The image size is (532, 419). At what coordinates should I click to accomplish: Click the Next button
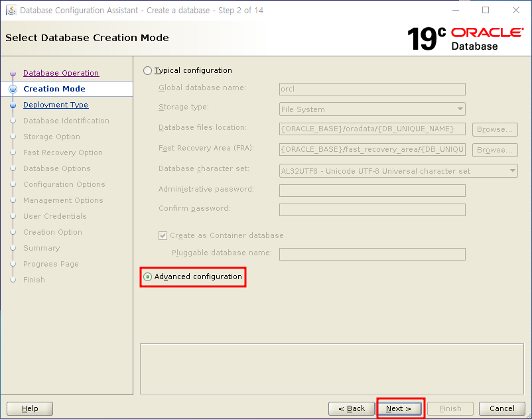pos(399,408)
